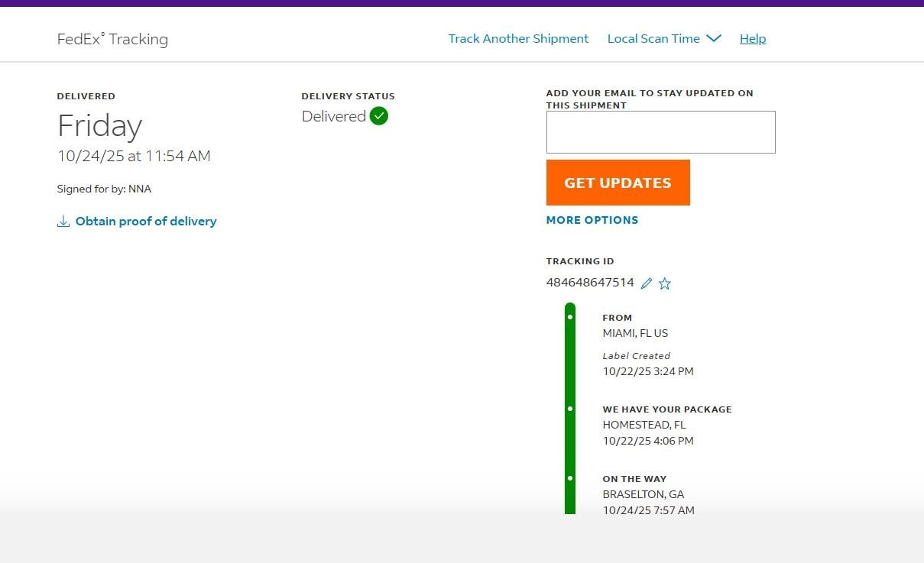Click the GET UPDATES button
The image size is (924, 563).
pyautogui.click(x=618, y=183)
